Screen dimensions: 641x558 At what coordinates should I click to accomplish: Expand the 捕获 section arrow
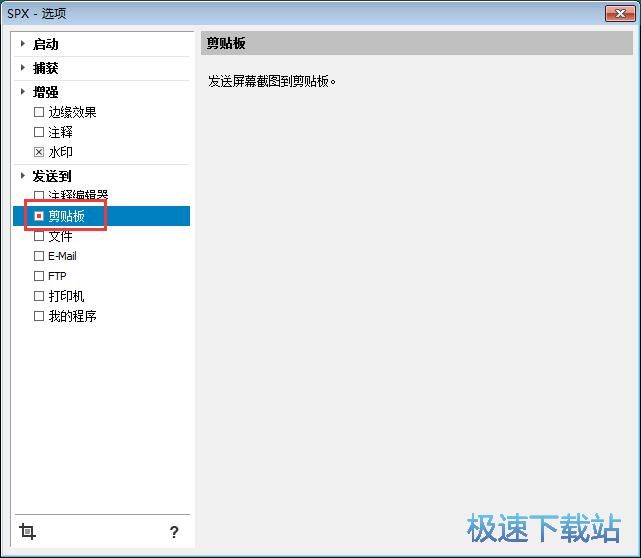pos(22,67)
